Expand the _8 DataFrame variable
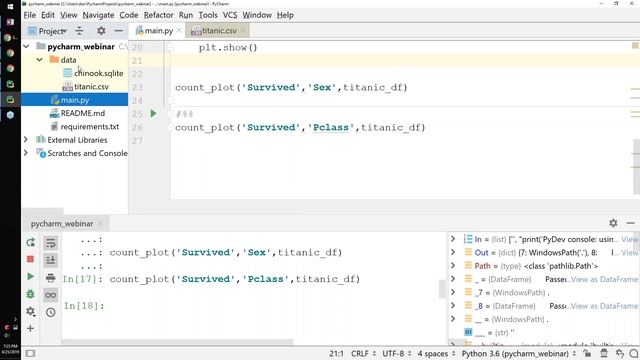Screen dimensions: 640x360 pos(453,306)
